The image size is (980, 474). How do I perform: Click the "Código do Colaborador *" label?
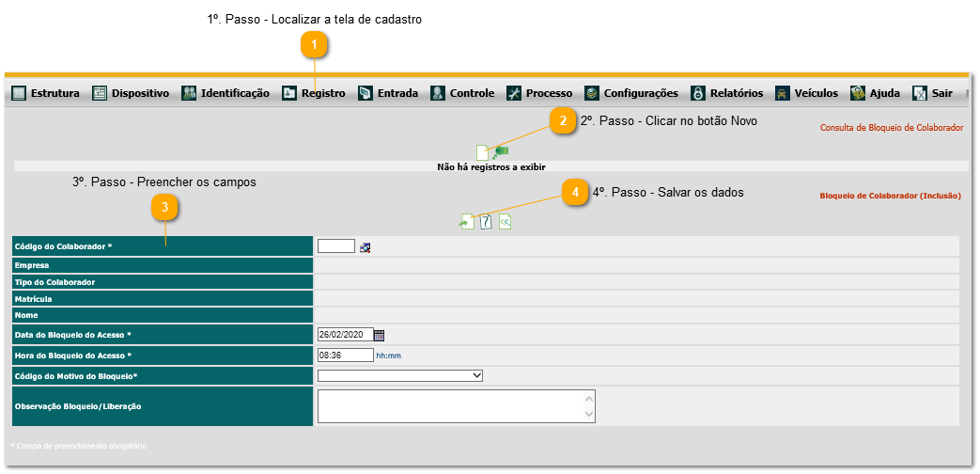63,246
